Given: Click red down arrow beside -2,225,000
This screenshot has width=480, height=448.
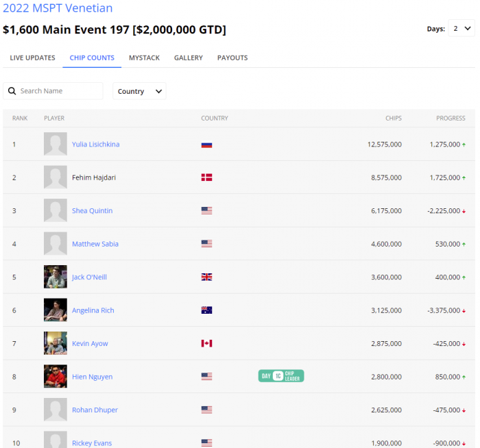Looking at the screenshot, I should pyautogui.click(x=464, y=211).
